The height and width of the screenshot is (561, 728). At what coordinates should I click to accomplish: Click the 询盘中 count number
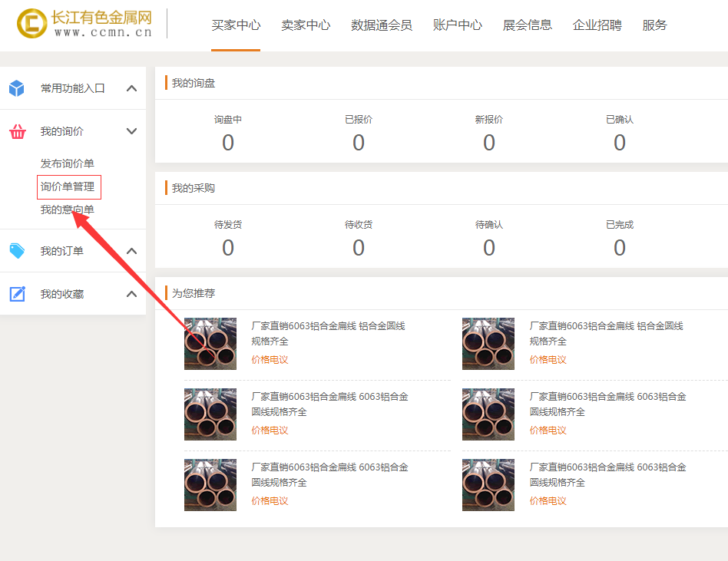coord(228,143)
